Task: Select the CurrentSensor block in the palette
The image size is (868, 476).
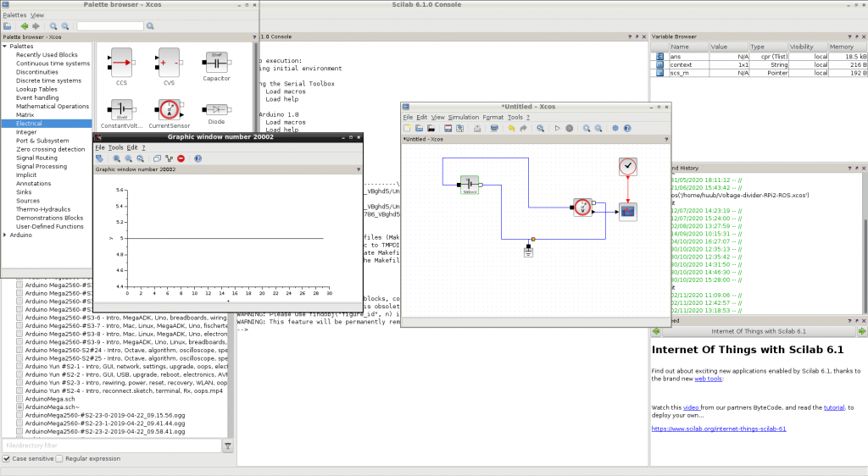Action: pyautogui.click(x=169, y=113)
